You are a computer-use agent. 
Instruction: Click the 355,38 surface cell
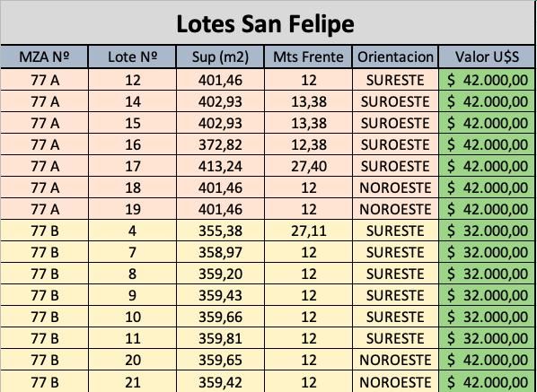click(x=220, y=231)
